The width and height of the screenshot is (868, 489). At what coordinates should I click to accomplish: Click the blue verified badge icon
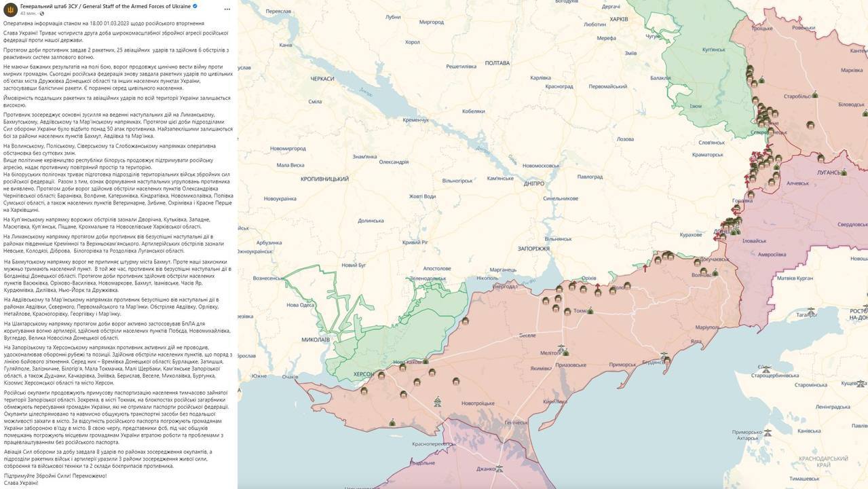[x=195, y=6]
